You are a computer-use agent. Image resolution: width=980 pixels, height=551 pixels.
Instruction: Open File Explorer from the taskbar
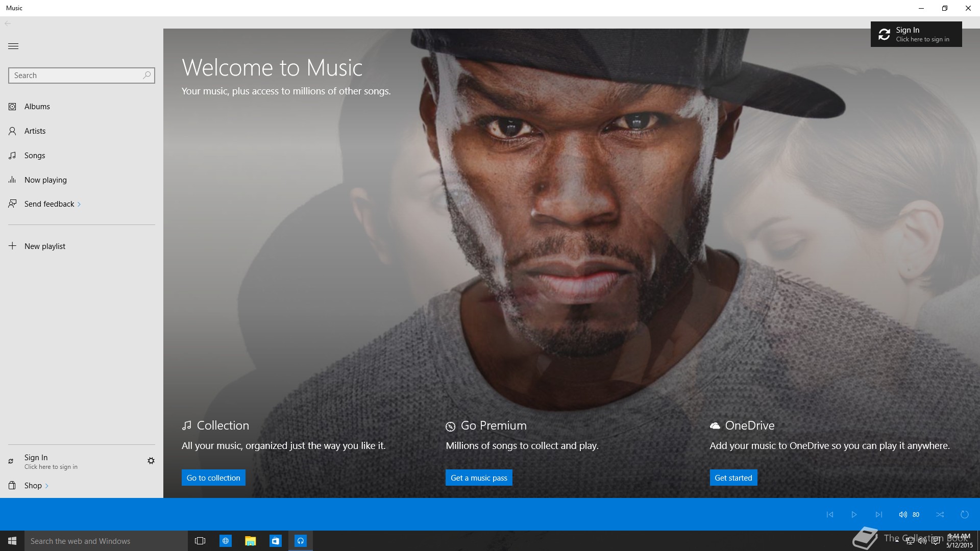click(250, 541)
